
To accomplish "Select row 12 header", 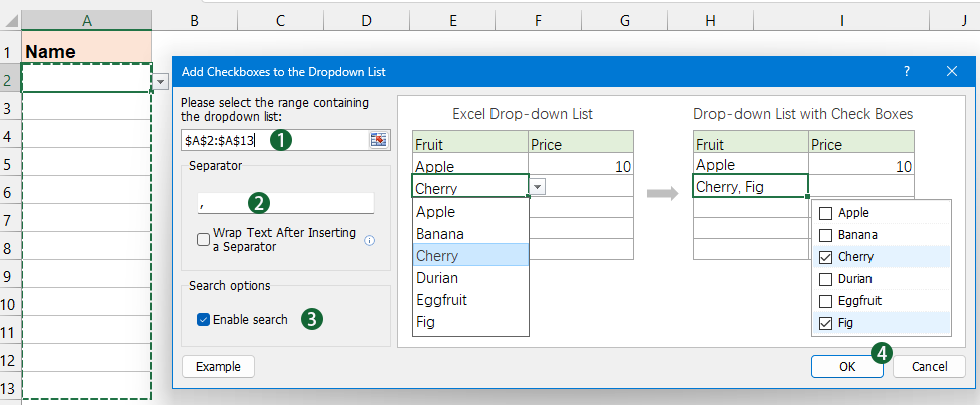I will click(x=10, y=360).
